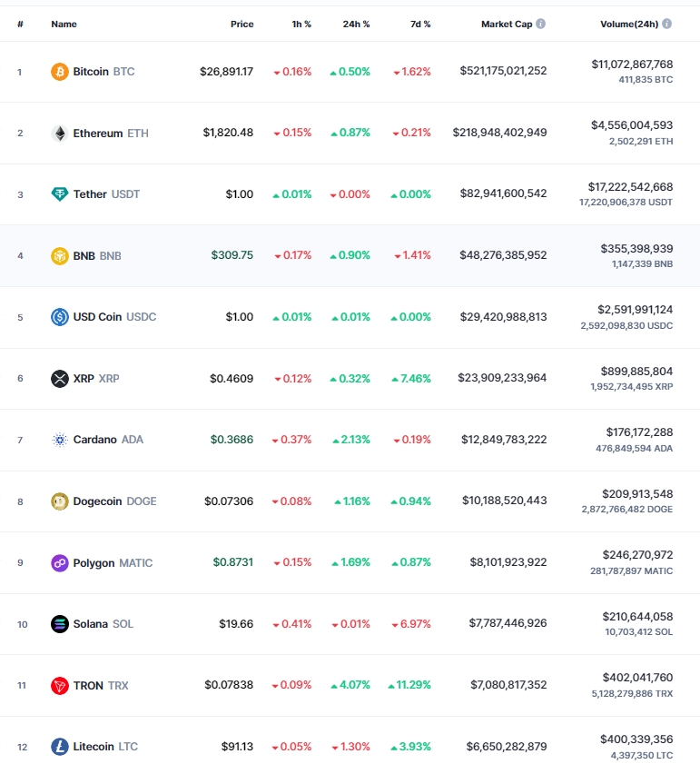Sort the table by Price column header
Screen dimensions: 700x764
242,24
